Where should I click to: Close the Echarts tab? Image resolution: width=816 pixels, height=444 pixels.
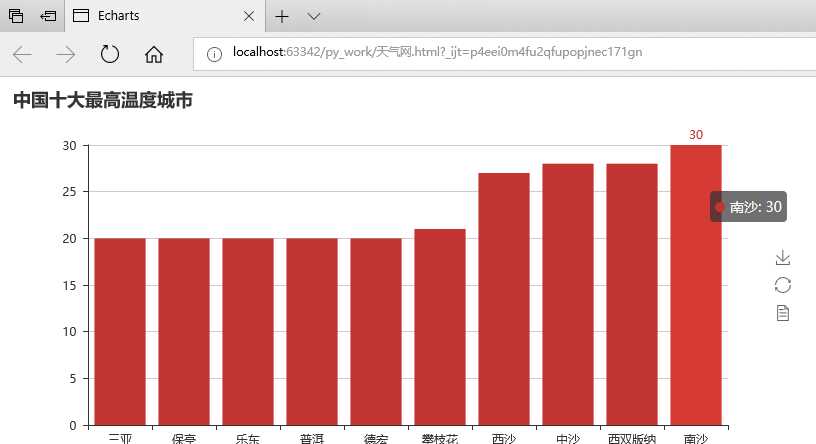coord(249,16)
